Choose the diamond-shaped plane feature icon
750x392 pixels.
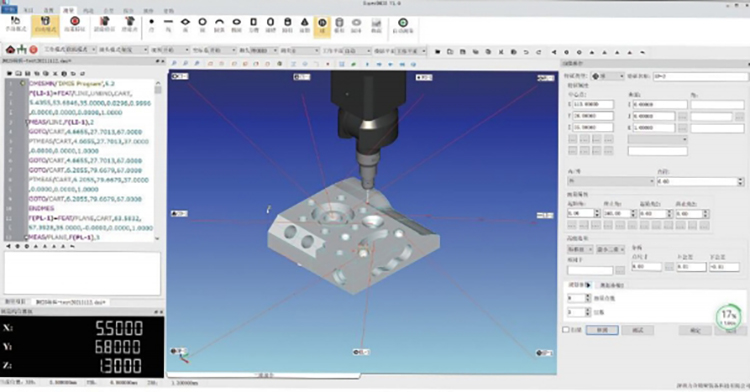(185, 25)
